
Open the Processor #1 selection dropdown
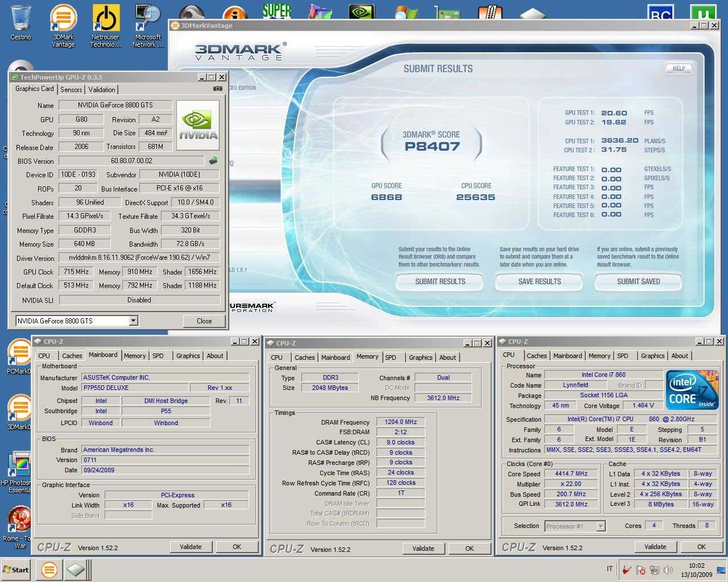(x=601, y=526)
